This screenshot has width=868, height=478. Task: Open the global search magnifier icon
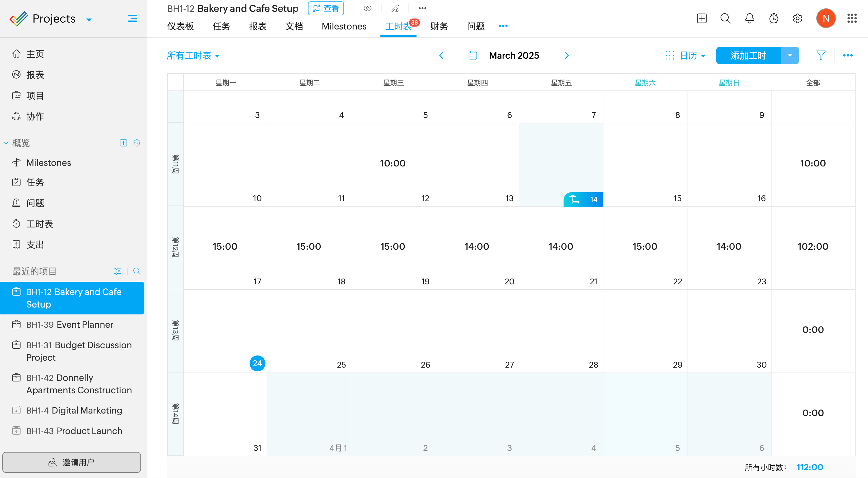coord(726,18)
